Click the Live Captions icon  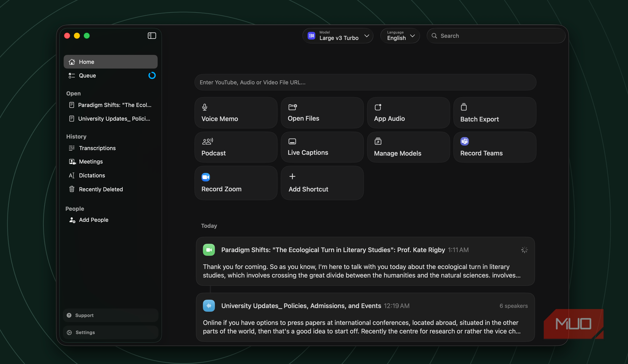pos(292,141)
